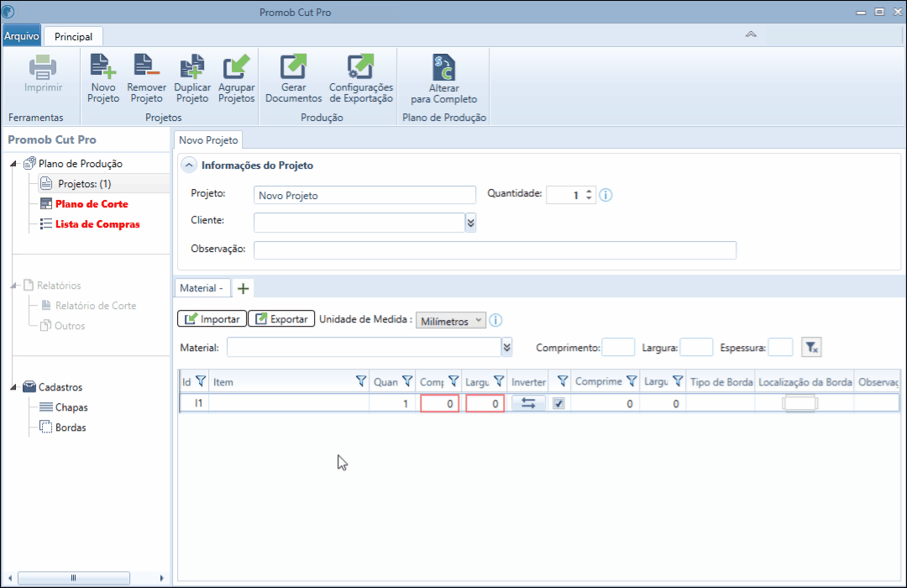Viewport: 907px width, 588px height.
Task: Open the Cliente dropdown arrow
Action: pos(471,223)
